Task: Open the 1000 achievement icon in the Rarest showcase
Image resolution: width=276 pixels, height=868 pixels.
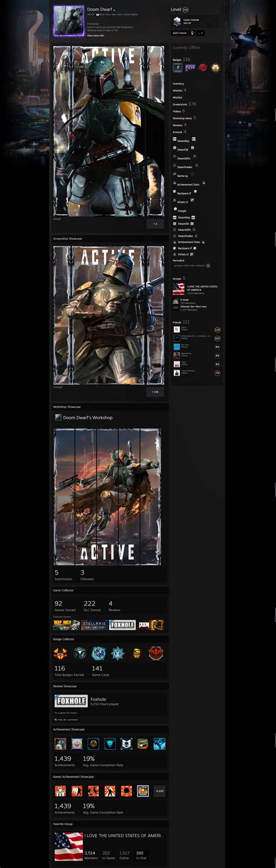Action: [143, 791]
